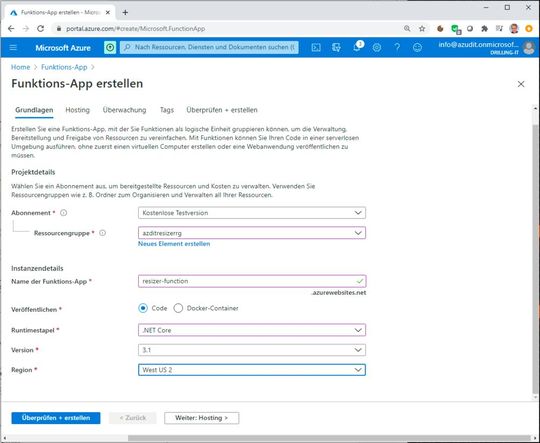The width and height of the screenshot is (540, 443).
Task: Open the Runtimestapel dropdown
Action: [252, 330]
